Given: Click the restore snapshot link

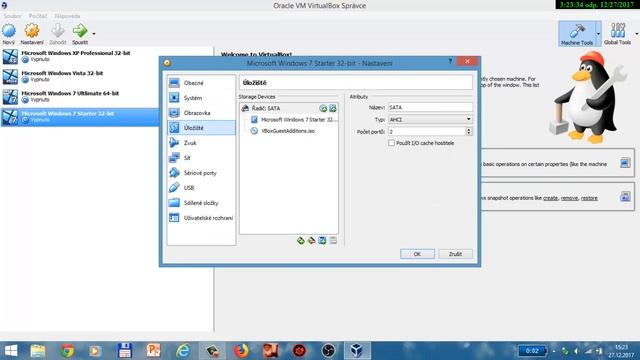Looking at the screenshot, I should (x=589, y=198).
